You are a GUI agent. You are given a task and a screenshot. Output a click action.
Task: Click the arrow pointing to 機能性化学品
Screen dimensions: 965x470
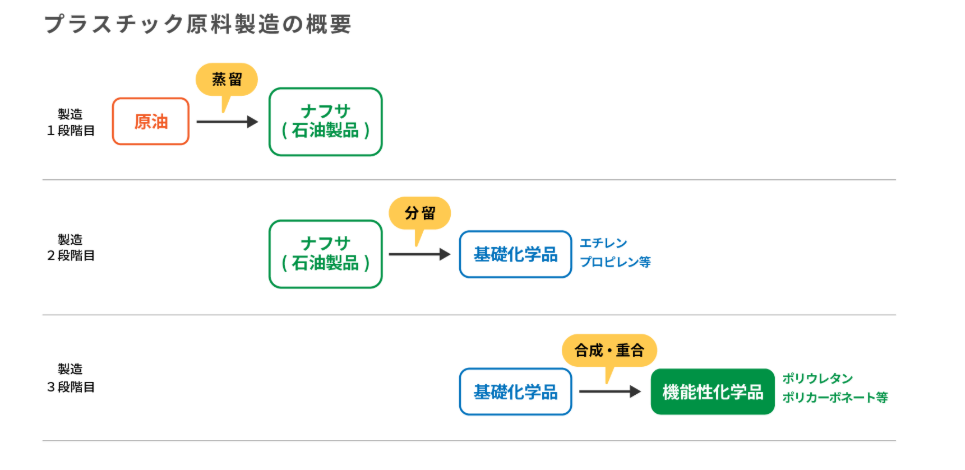click(x=609, y=392)
